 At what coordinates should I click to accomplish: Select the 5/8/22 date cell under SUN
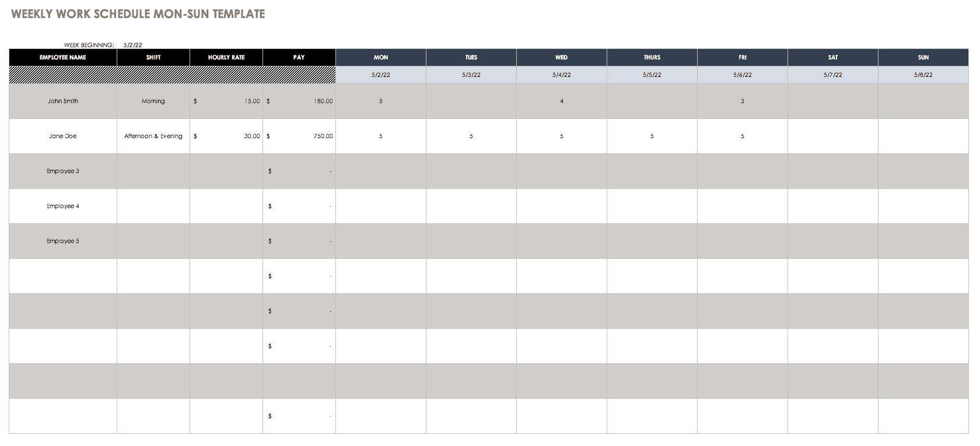pos(923,75)
